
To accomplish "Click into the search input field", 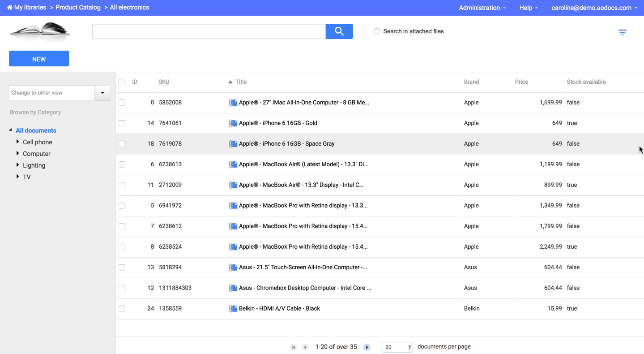I will click(x=209, y=31).
